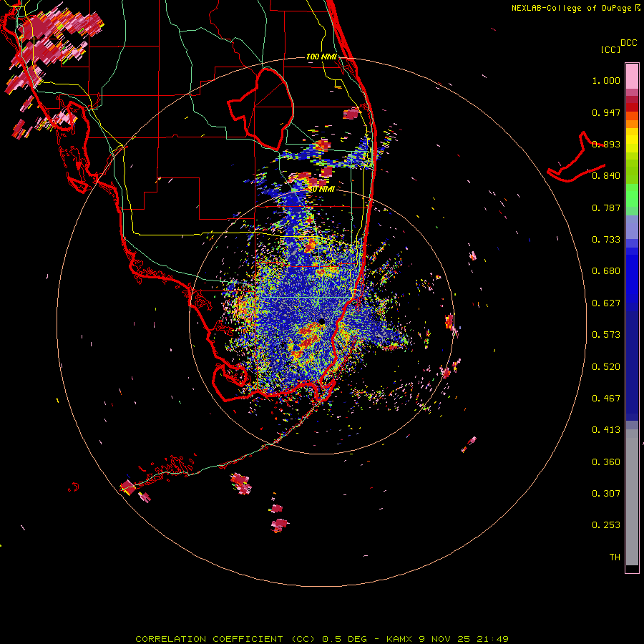The image size is (644, 644).
Task: Pick the gray segment of the color bar
Action: tap(632, 497)
